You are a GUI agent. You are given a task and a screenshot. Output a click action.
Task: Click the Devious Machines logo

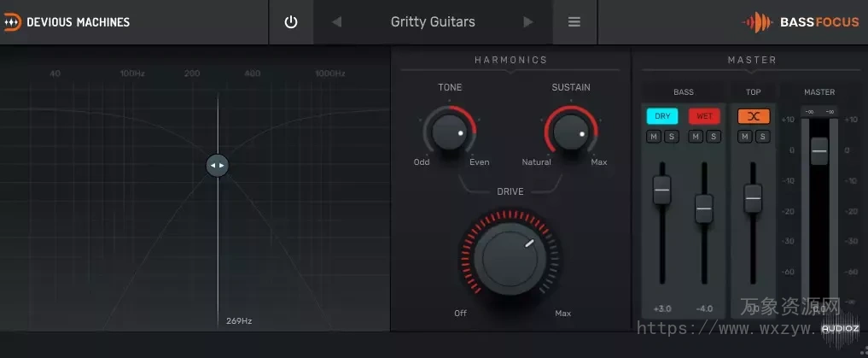pyautogui.click(x=67, y=22)
